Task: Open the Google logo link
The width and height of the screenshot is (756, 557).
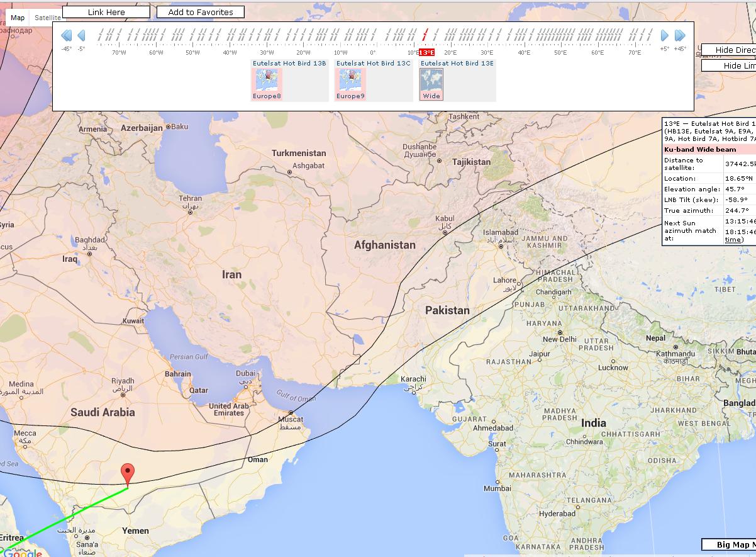Action: [23, 553]
